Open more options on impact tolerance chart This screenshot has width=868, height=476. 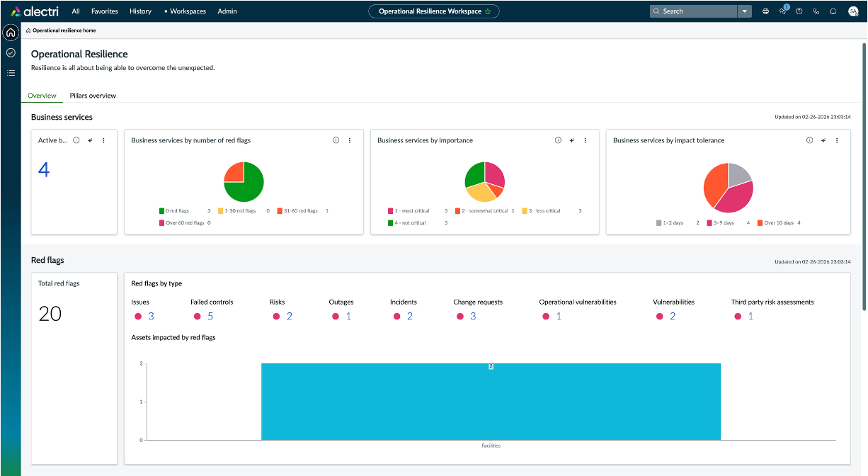(837, 140)
